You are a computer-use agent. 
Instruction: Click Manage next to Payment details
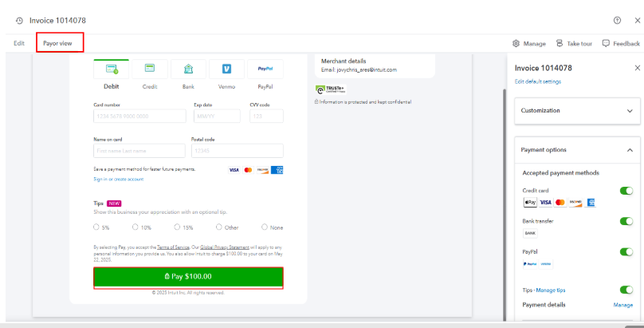pos(623,305)
